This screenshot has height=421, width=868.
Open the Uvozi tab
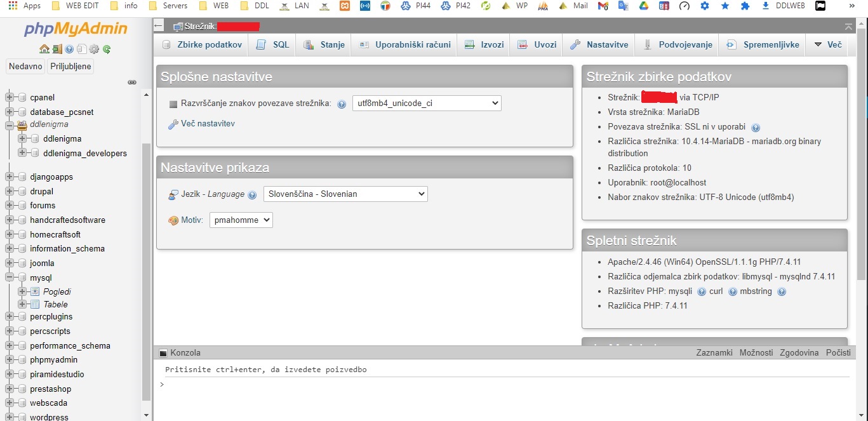point(537,44)
